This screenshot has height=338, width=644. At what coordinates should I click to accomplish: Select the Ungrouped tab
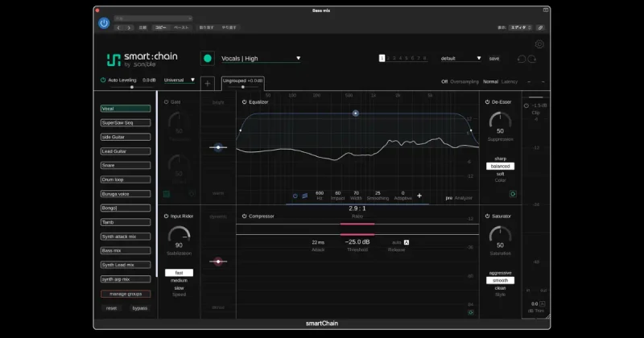tap(243, 83)
